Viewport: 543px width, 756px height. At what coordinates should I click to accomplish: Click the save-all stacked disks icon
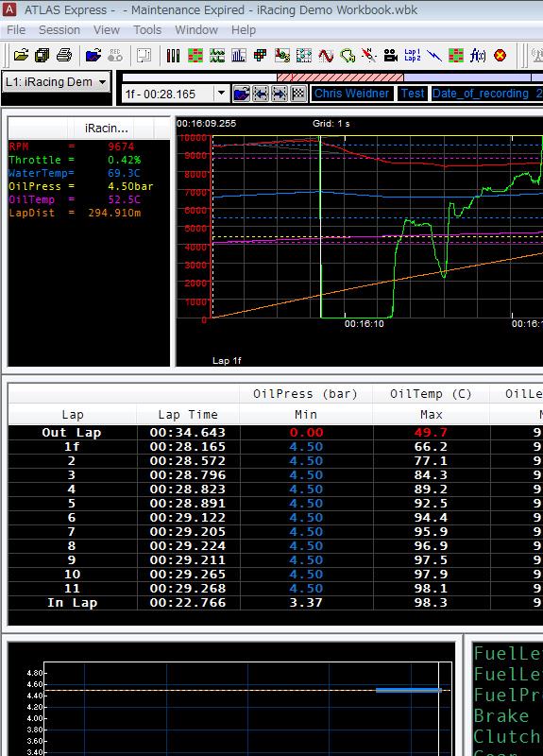pyautogui.click(x=42, y=56)
